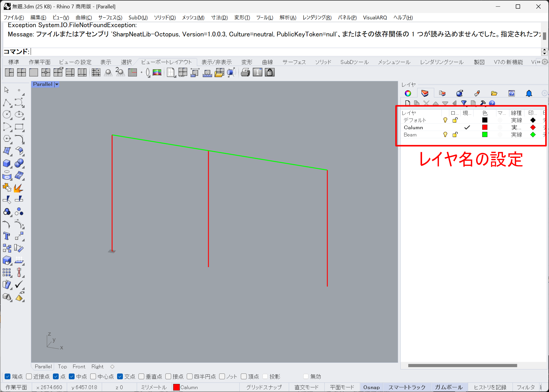549x392 pixels.
Task: Open the layer filter funnel icon
Action: tap(464, 103)
